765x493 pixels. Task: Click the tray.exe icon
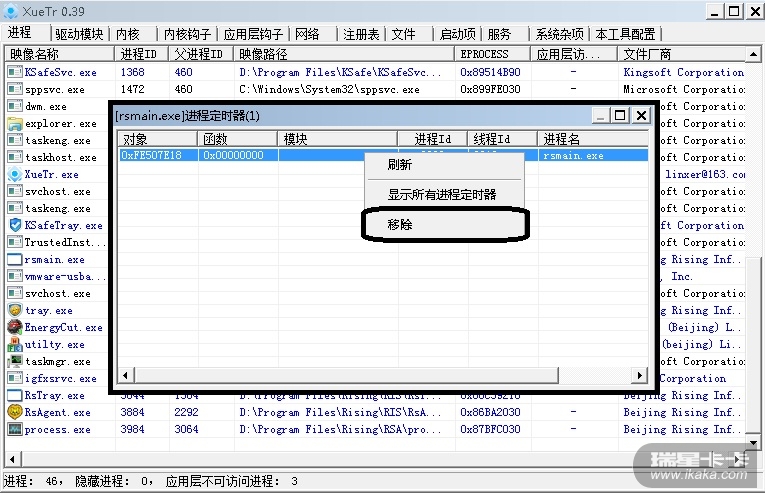pyautogui.click(x=15, y=310)
